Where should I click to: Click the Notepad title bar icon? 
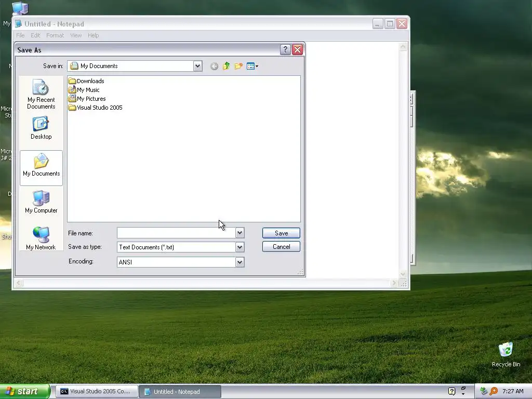[x=18, y=24]
